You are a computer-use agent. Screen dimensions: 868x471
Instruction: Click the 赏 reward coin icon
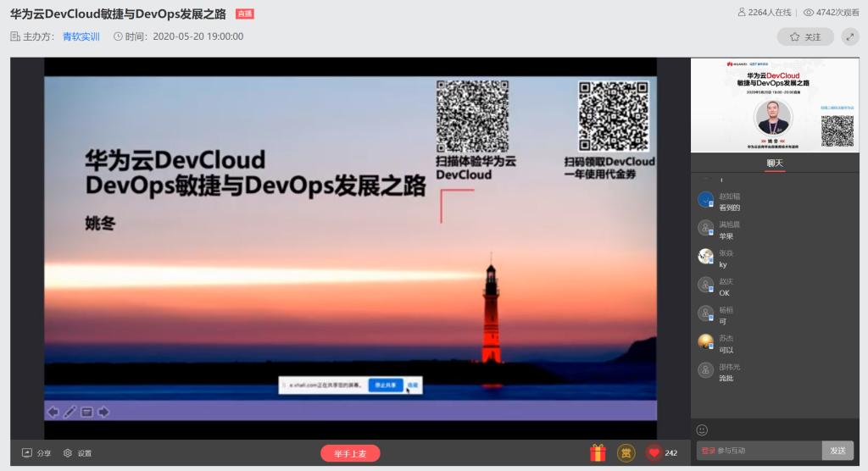626,453
